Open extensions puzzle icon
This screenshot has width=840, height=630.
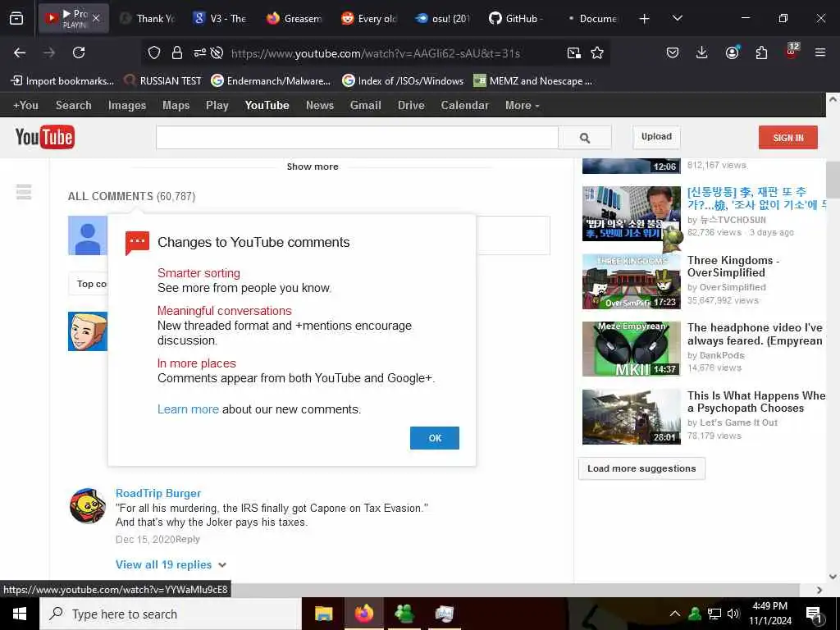tap(761, 52)
